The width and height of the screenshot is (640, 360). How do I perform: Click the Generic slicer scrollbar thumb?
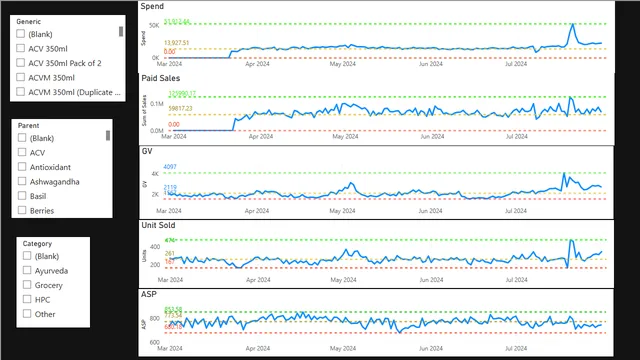[121, 31]
